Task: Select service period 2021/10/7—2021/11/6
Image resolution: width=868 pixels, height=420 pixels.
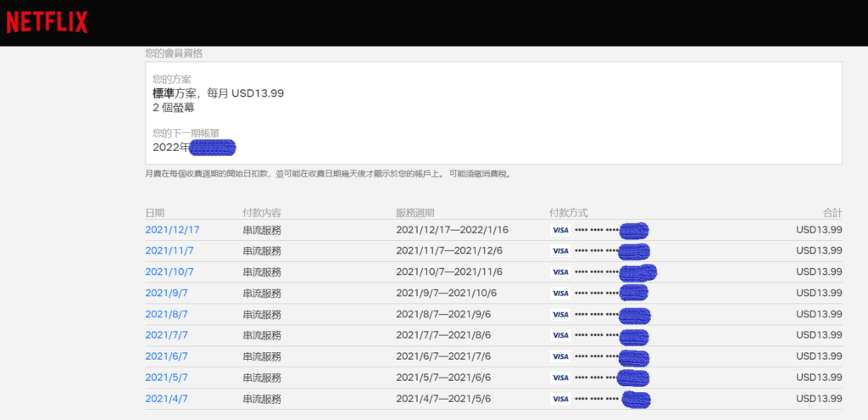Action: (449, 272)
